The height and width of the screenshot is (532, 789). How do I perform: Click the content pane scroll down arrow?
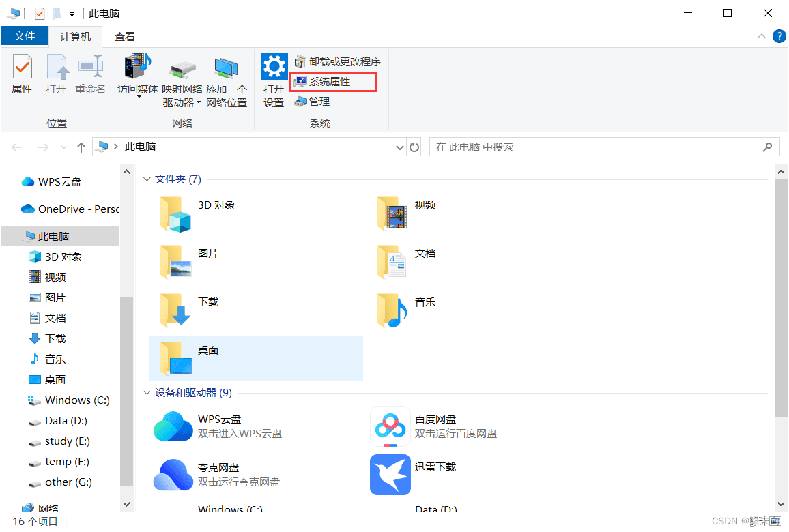click(x=781, y=504)
